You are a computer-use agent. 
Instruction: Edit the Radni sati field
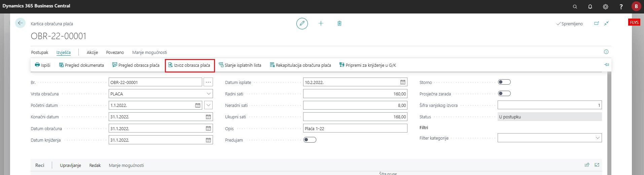click(x=355, y=94)
